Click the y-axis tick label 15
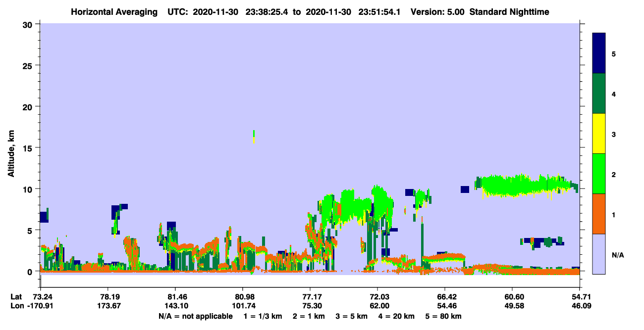The image size is (644, 330). [29, 148]
